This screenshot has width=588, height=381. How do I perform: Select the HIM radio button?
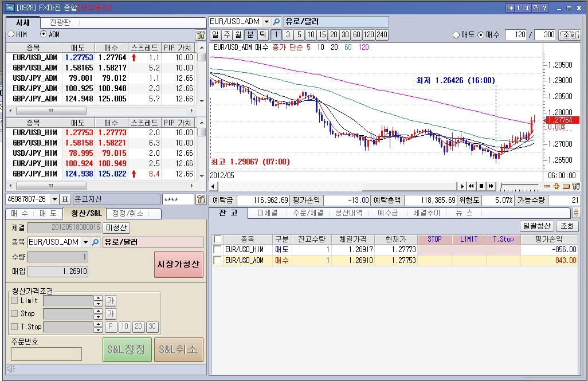tap(11, 34)
